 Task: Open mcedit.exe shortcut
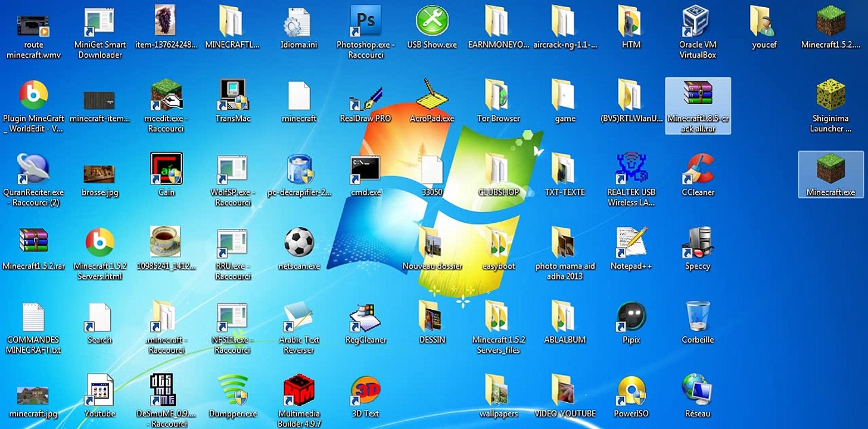(x=166, y=95)
